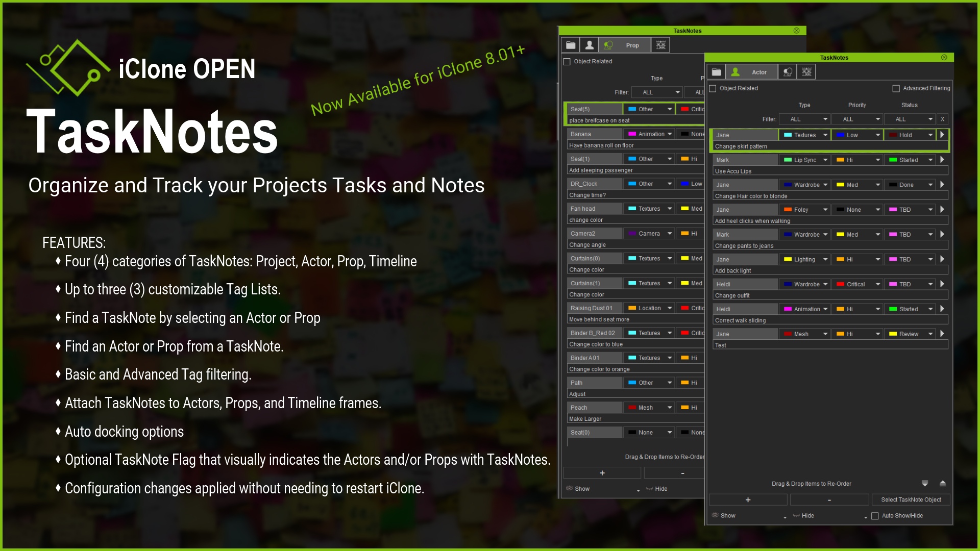Switch to Actor icon in rear Prop window
The height and width of the screenshot is (551, 980).
pyautogui.click(x=589, y=45)
